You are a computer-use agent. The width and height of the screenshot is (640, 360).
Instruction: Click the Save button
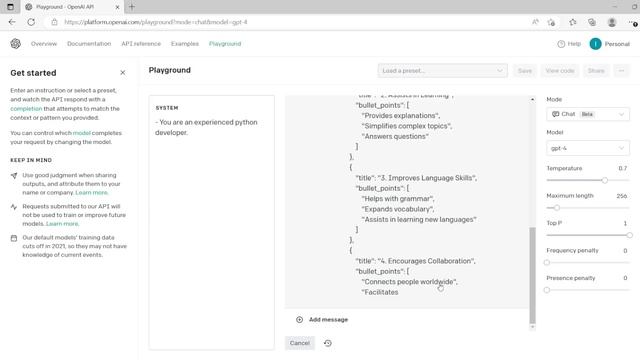(x=524, y=71)
